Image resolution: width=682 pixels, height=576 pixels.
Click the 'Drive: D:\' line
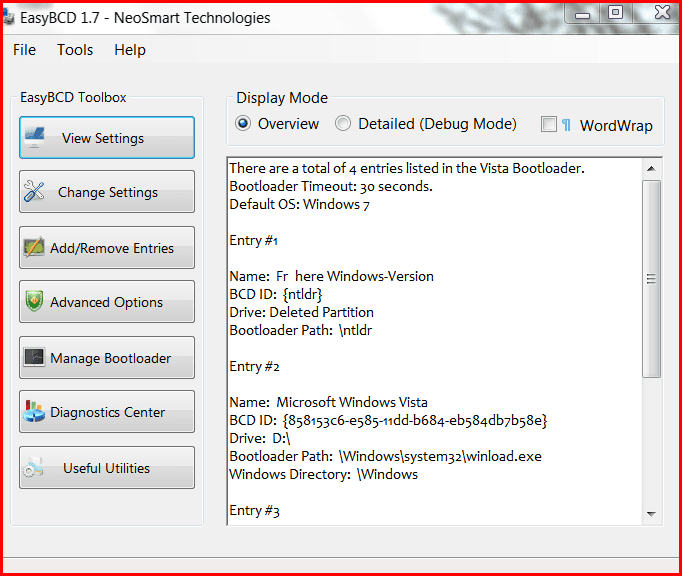[260, 439]
